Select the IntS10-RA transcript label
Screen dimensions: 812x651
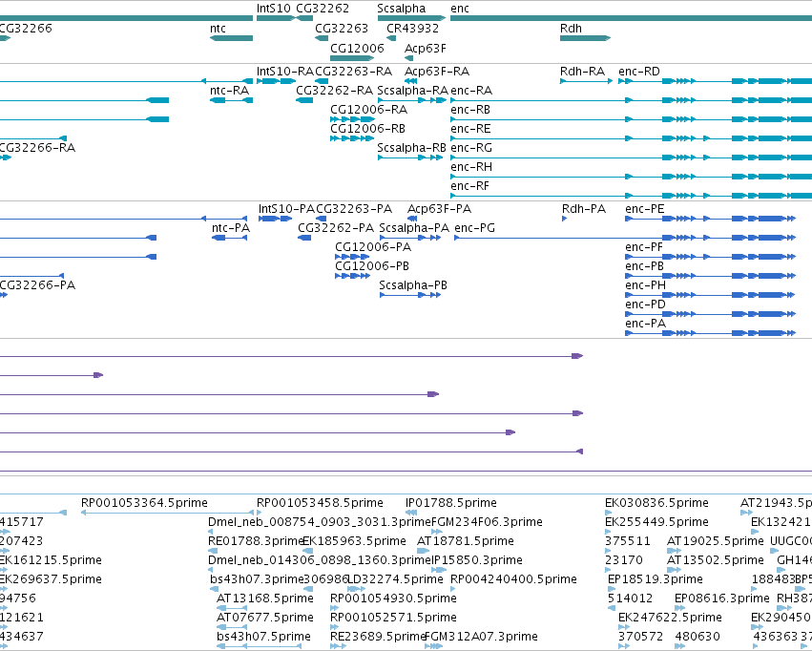(x=285, y=71)
